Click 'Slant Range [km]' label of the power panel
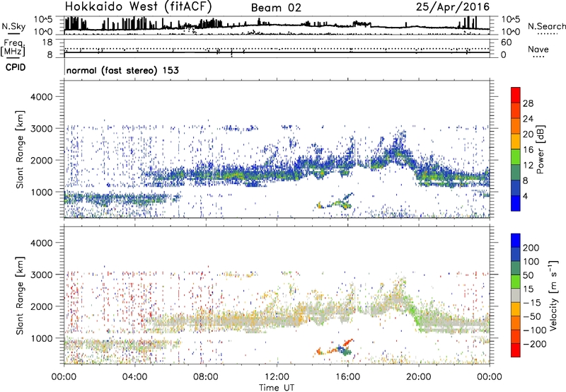The image size is (566, 392). point(20,149)
